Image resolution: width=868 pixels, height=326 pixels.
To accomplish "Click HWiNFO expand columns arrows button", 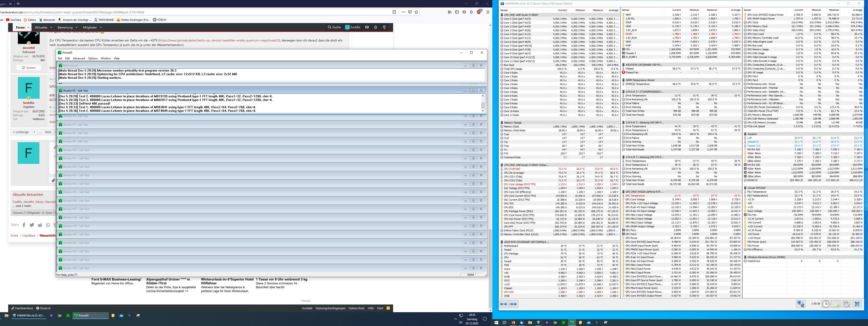I will 504,304.
